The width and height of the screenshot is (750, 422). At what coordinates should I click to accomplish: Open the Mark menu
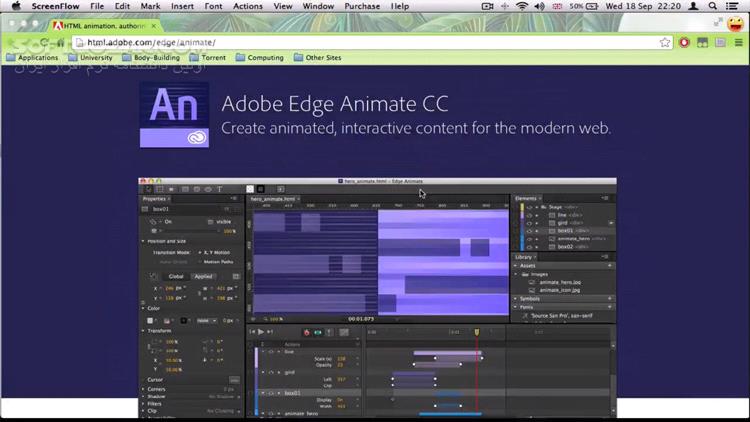[x=150, y=6]
